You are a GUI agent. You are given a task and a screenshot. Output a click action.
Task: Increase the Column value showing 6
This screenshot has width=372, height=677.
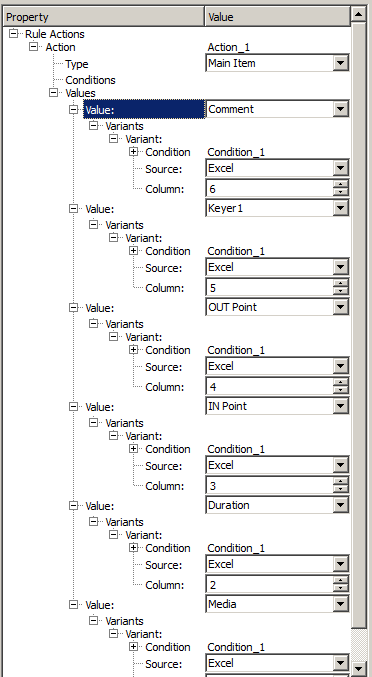click(x=340, y=184)
